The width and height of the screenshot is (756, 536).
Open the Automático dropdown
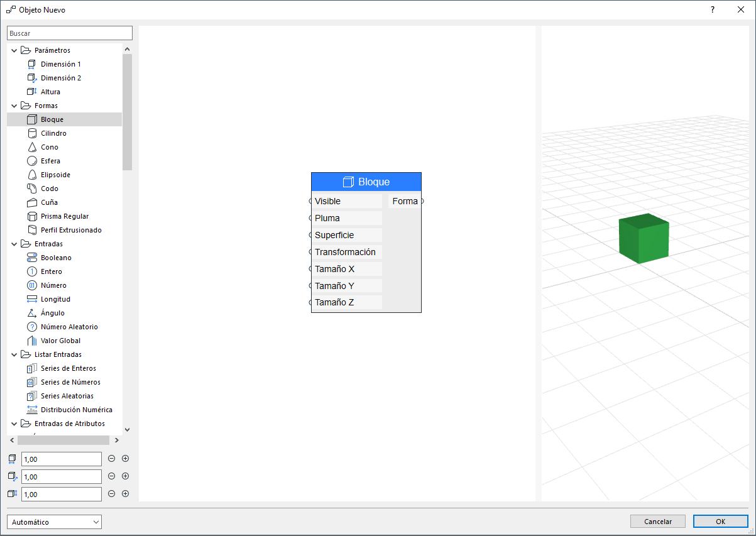click(x=54, y=522)
